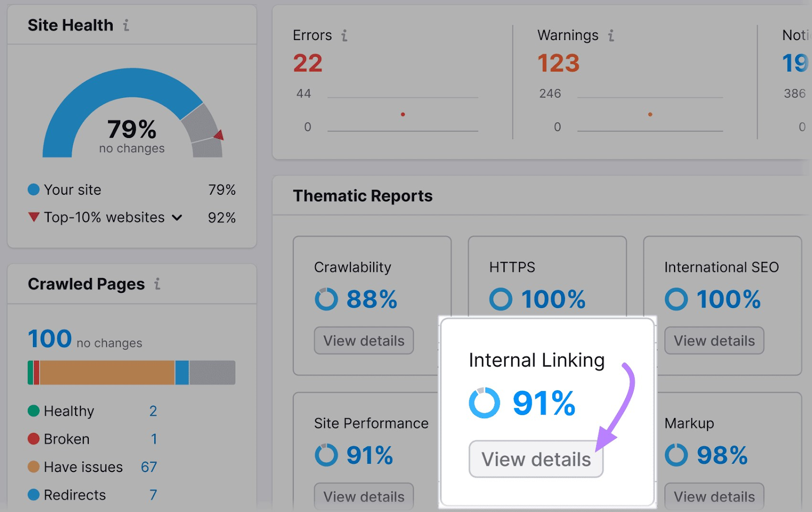Open the Errors info icon
The height and width of the screenshot is (512, 812).
pos(345,36)
